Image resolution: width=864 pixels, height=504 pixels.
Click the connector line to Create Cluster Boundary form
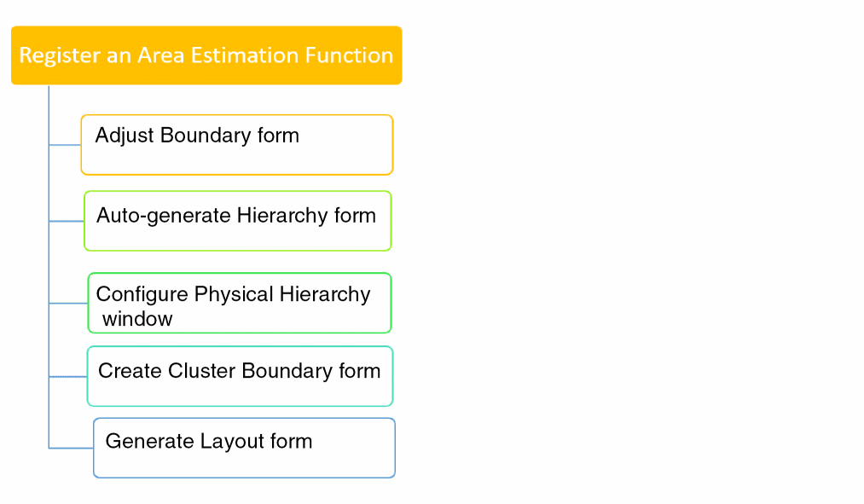point(68,376)
